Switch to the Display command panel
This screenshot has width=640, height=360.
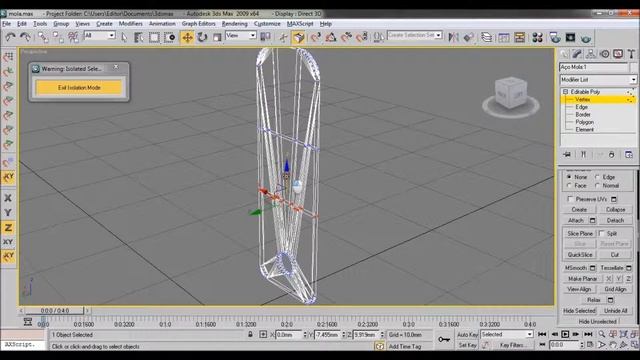tap(618, 54)
